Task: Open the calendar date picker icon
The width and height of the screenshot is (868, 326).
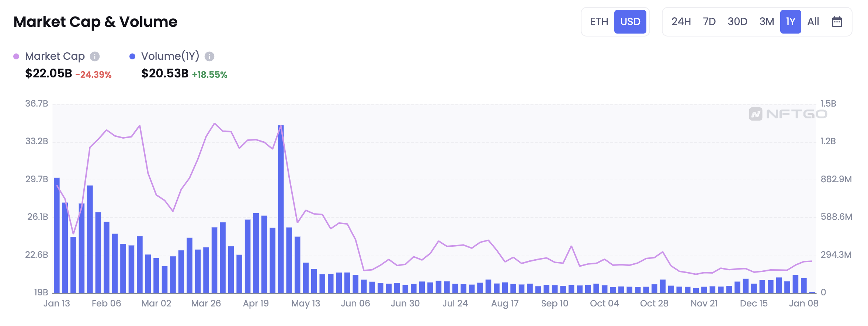Action: [837, 22]
